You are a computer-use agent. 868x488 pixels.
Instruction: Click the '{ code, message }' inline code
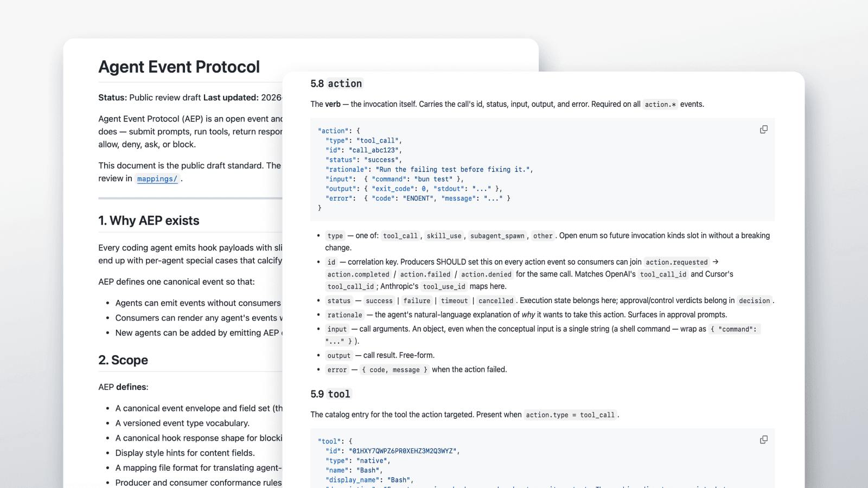click(x=394, y=370)
